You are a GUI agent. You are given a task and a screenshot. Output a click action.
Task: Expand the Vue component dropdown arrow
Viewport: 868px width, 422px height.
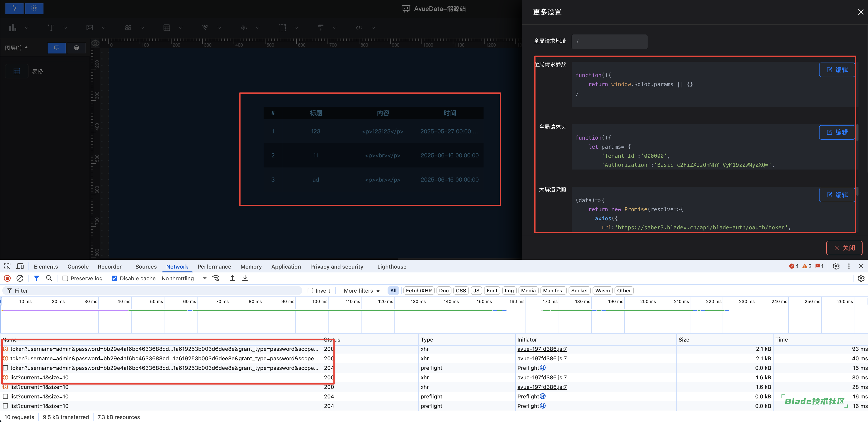pos(219,28)
